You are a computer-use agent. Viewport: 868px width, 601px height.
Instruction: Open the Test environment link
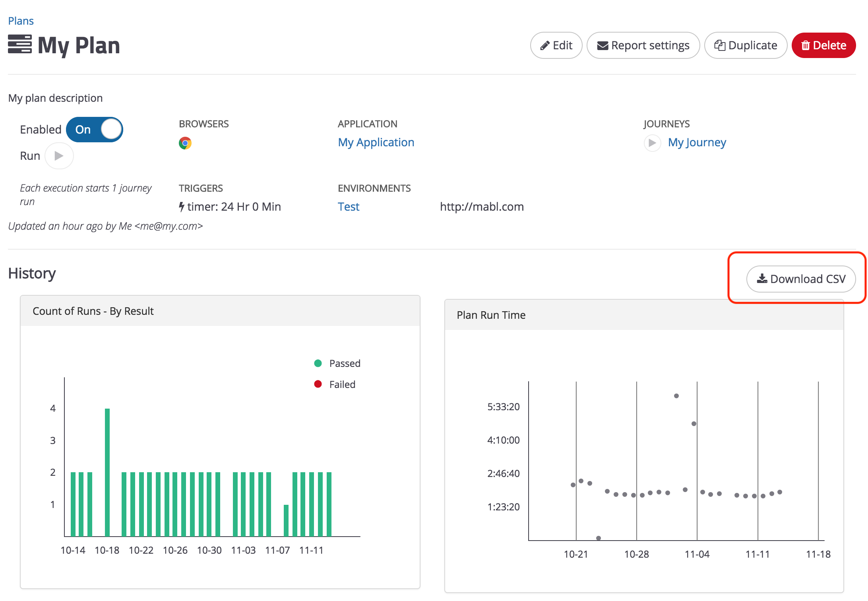[x=348, y=207]
